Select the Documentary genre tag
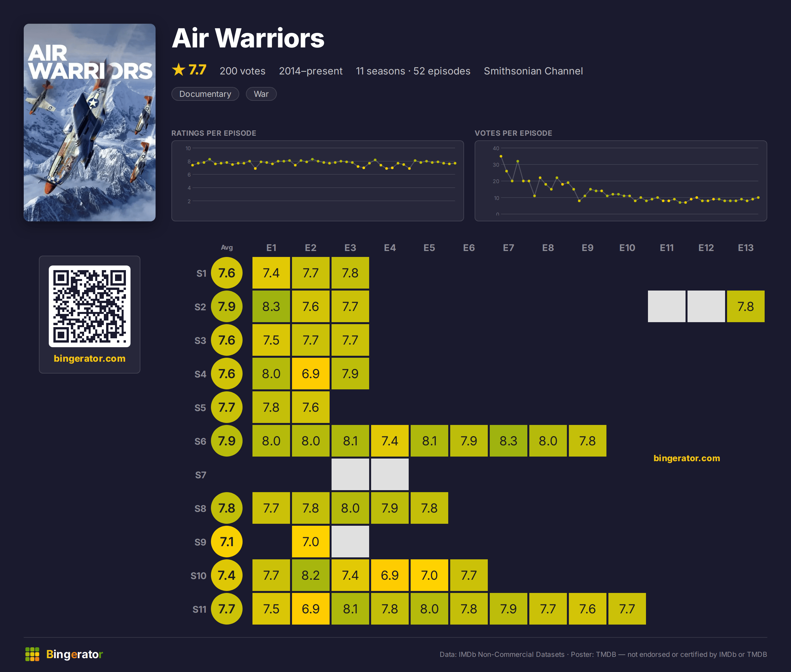 (205, 94)
